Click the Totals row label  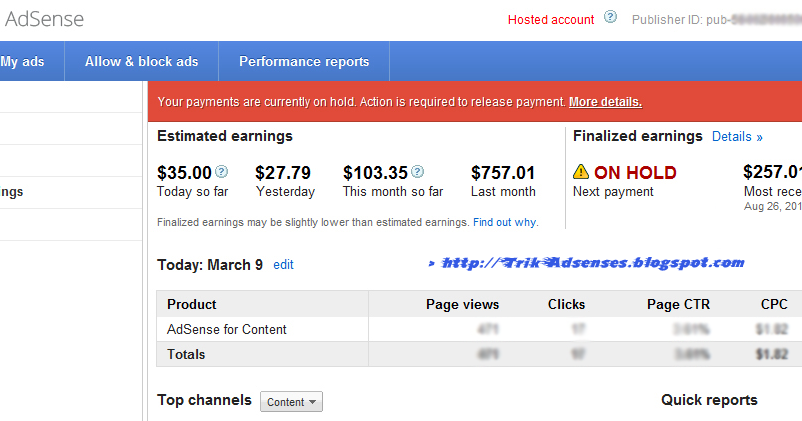[186, 354]
